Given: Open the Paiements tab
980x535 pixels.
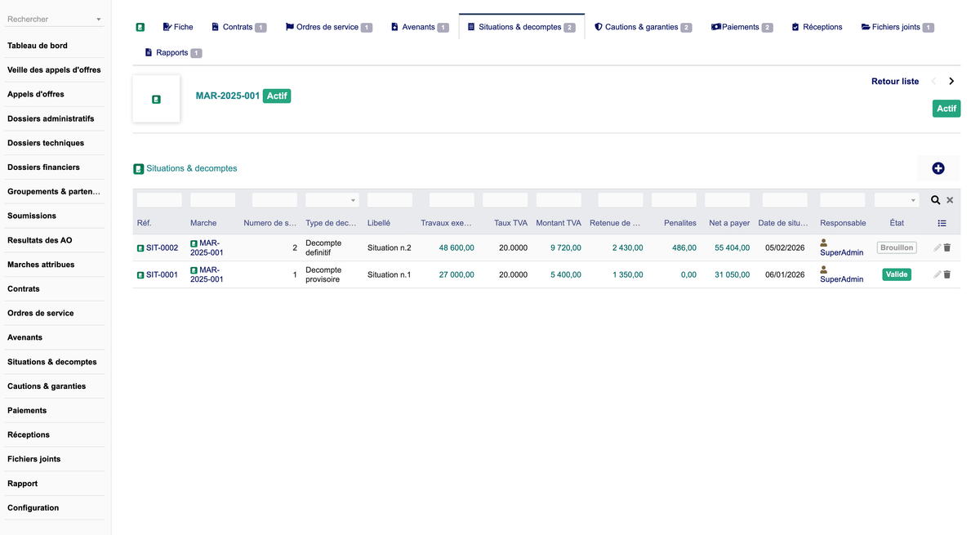Looking at the screenshot, I should (x=742, y=27).
